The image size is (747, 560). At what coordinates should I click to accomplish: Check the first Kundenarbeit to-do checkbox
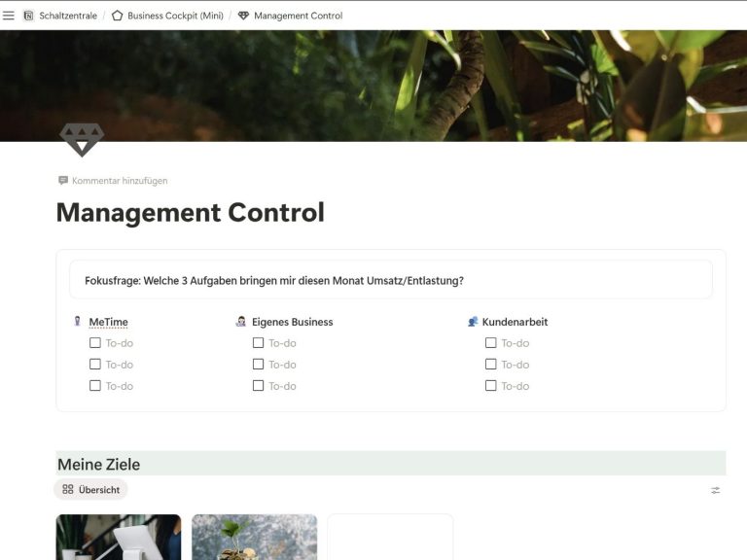(491, 343)
